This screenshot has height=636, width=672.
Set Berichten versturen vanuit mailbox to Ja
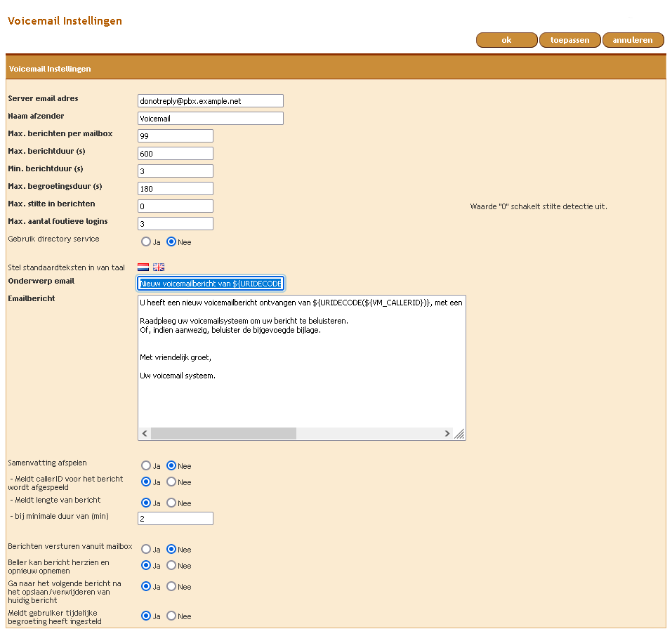point(146,549)
